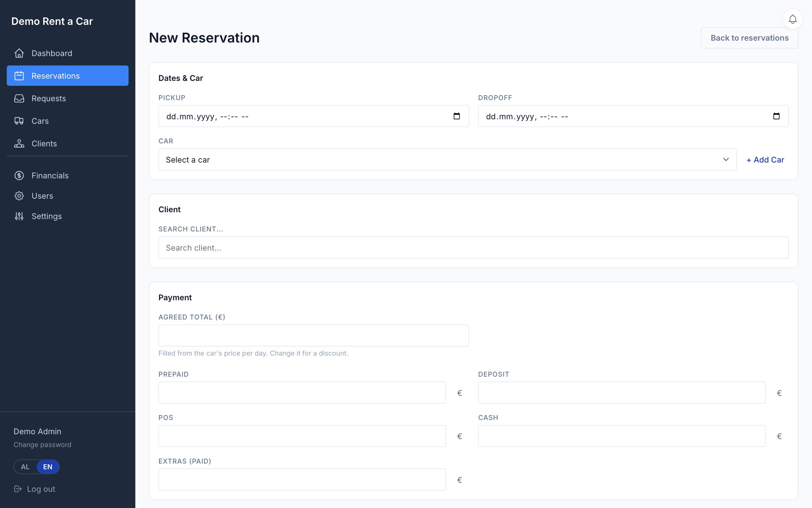812x508 pixels.
Task: Go to Dashboard menu item
Action: pyautogui.click(x=68, y=53)
